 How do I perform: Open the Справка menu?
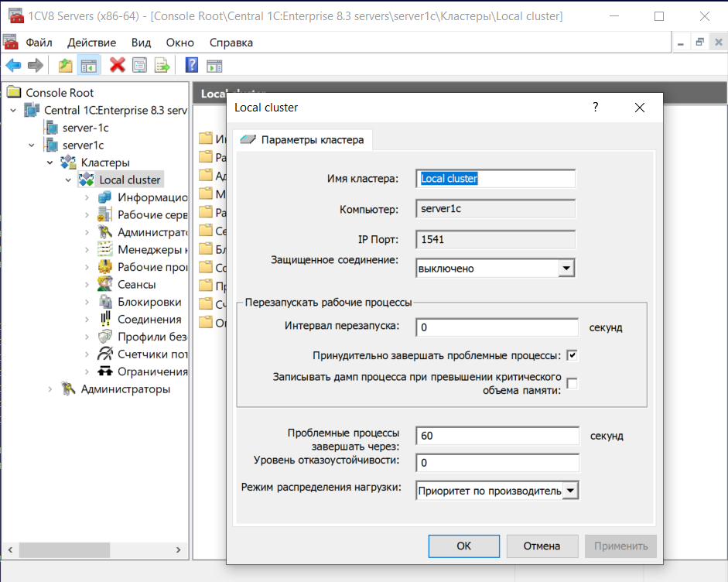231,43
